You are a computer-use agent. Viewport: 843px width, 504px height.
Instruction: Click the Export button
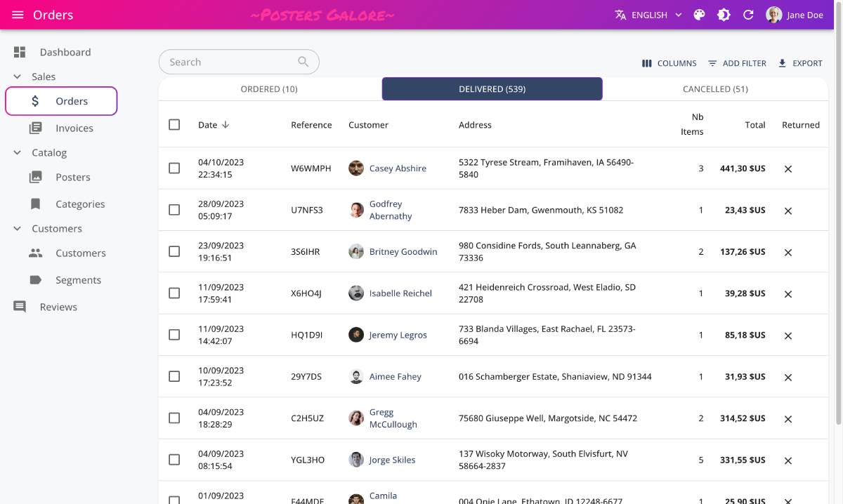pyautogui.click(x=799, y=63)
